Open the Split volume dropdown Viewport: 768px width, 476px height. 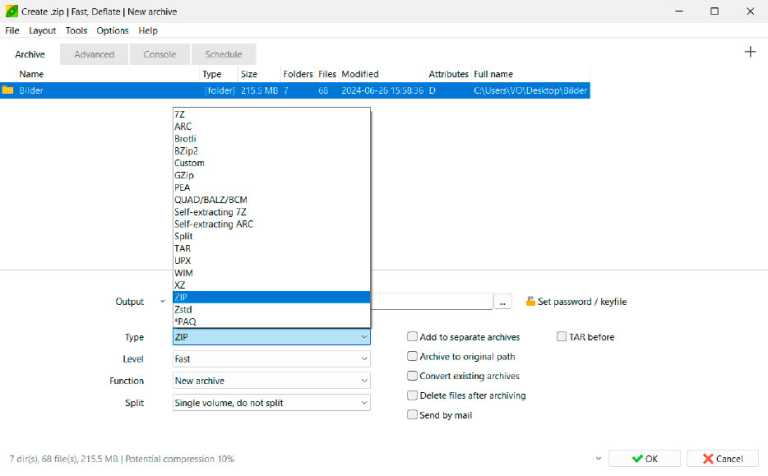coord(271,402)
